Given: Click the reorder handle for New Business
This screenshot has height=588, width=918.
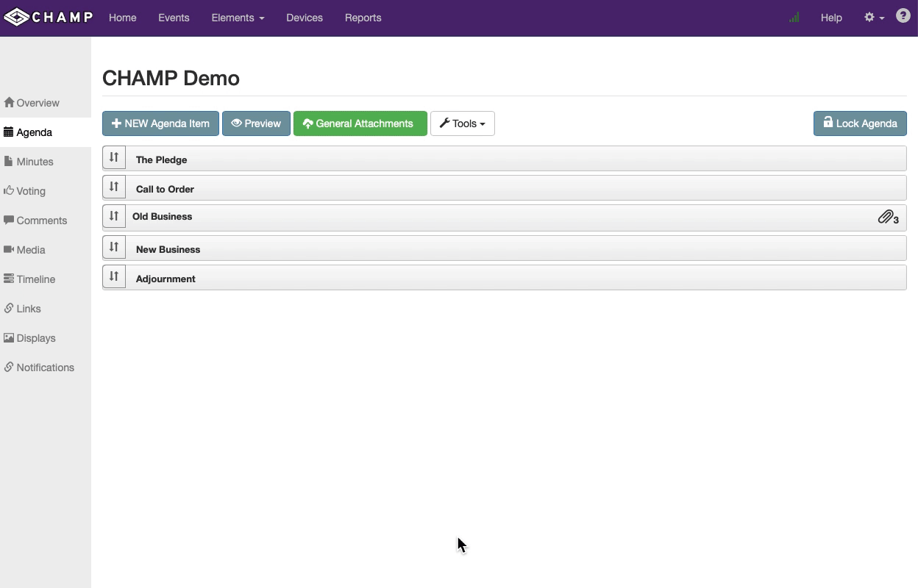Looking at the screenshot, I should pyautogui.click(x=114, y=248).
